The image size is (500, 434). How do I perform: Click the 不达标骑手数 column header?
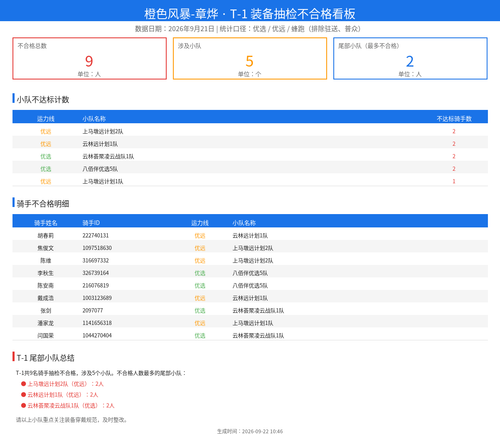tap(454, 119)
